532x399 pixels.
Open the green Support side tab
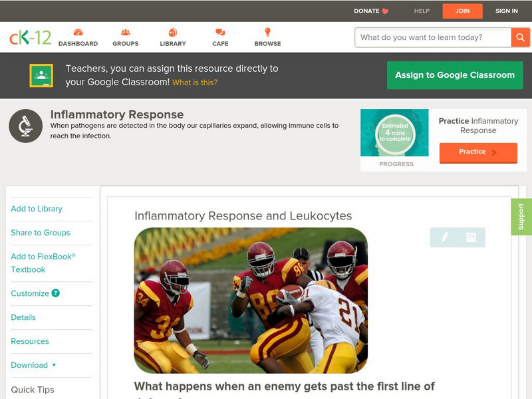coord(521,217)
